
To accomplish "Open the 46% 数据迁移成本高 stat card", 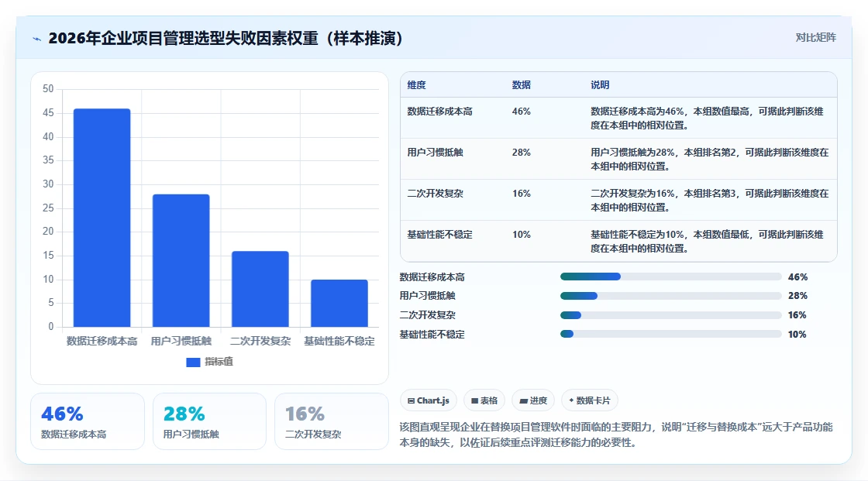I will (88, 421).
